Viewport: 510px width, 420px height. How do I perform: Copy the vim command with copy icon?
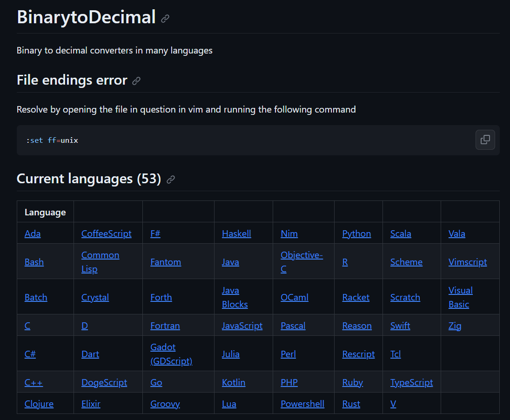click(x=485, y=140)
